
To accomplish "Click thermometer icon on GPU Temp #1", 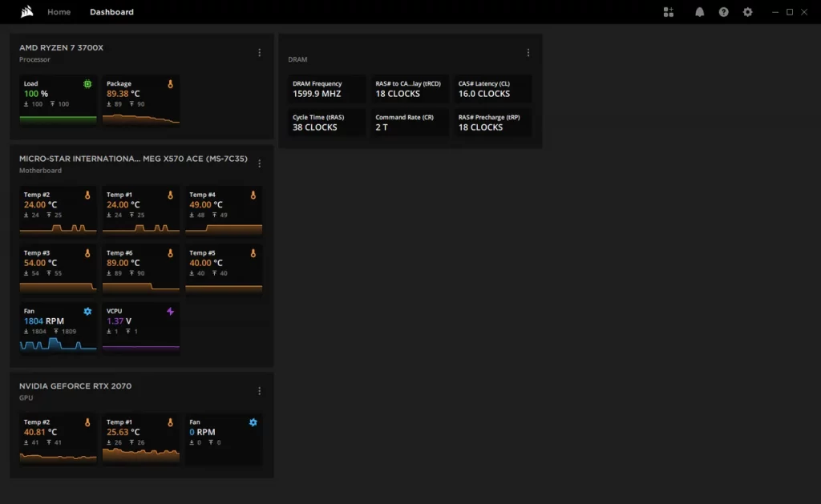I will pos(170,422).
